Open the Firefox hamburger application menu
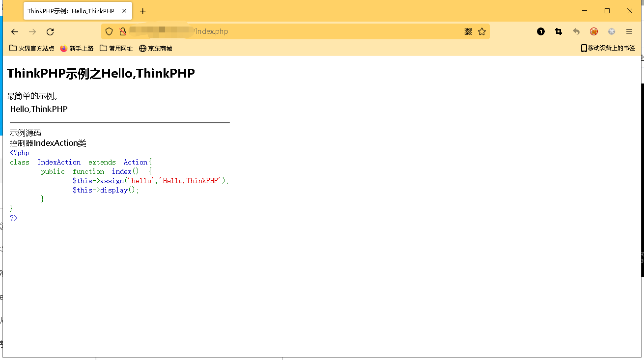The height and width of the screenshot is (360, 644). (629, 31)
